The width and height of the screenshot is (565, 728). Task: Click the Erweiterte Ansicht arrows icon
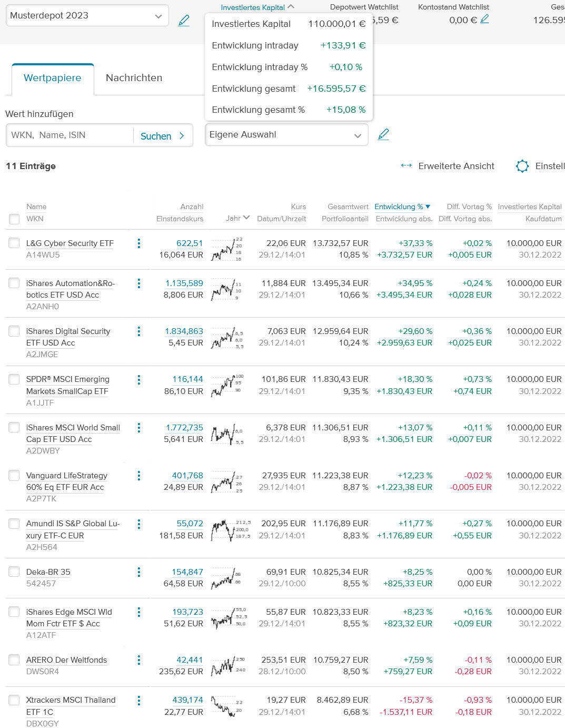(x=407, y=165)
